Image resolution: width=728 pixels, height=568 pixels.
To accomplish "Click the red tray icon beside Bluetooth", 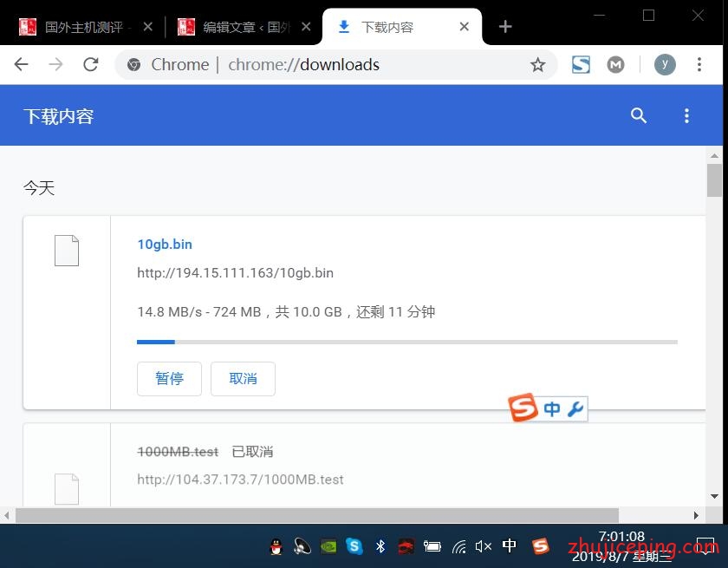I will click(x=406, y=546).
